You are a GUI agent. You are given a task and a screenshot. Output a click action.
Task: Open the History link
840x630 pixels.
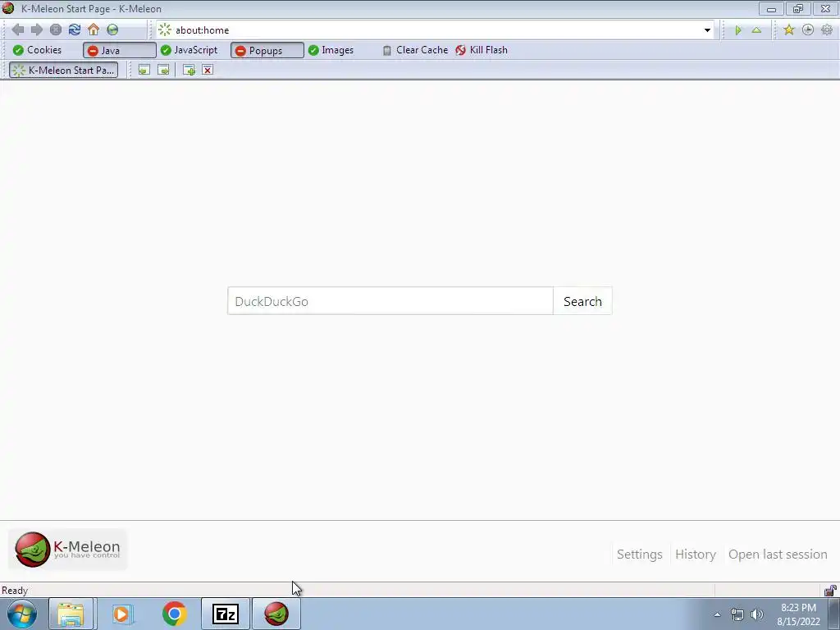(696, 555)
